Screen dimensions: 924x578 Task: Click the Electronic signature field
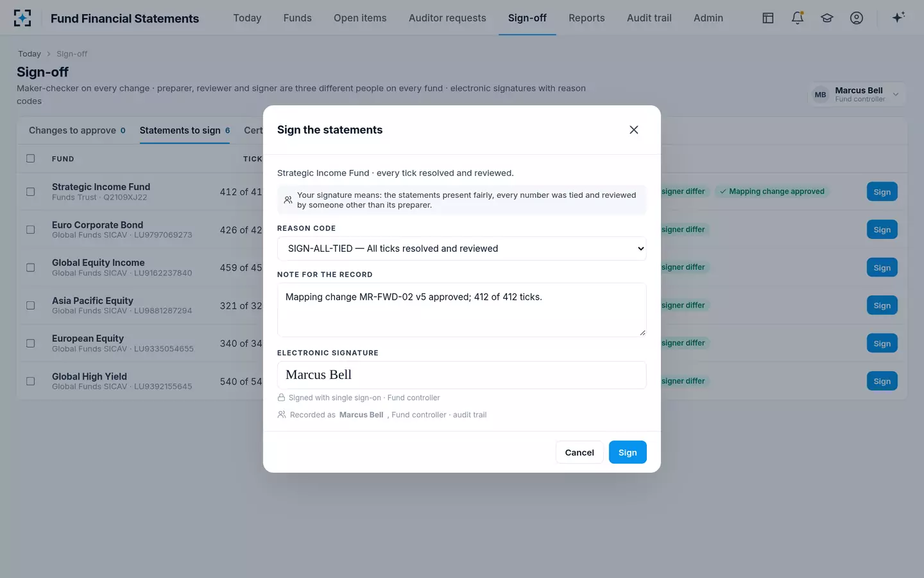point(462,375)
